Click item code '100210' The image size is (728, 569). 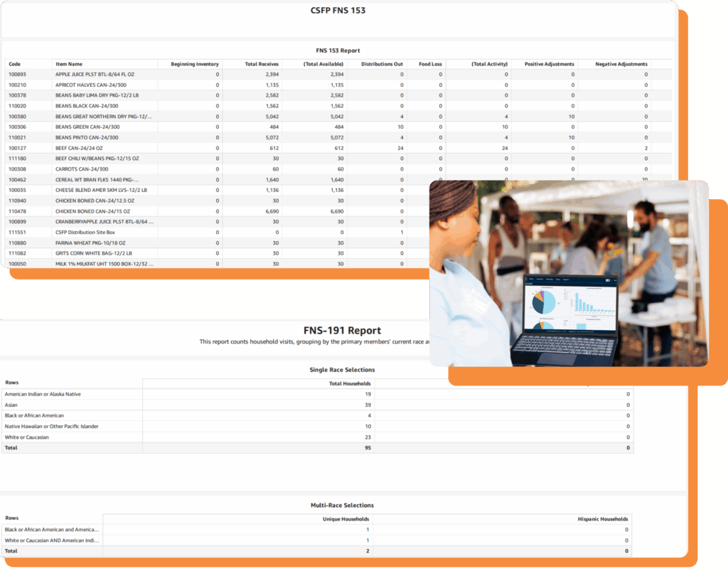tap(17, 85)
